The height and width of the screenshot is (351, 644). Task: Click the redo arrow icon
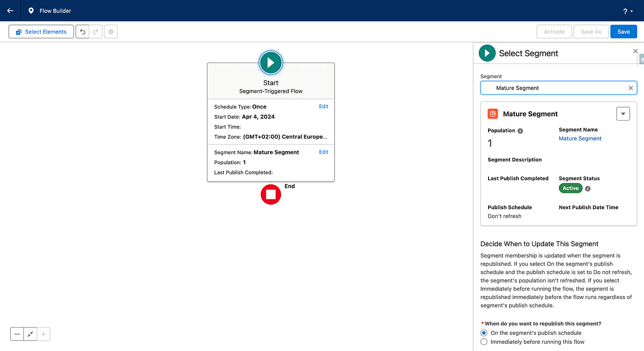(x=96, y=32)
